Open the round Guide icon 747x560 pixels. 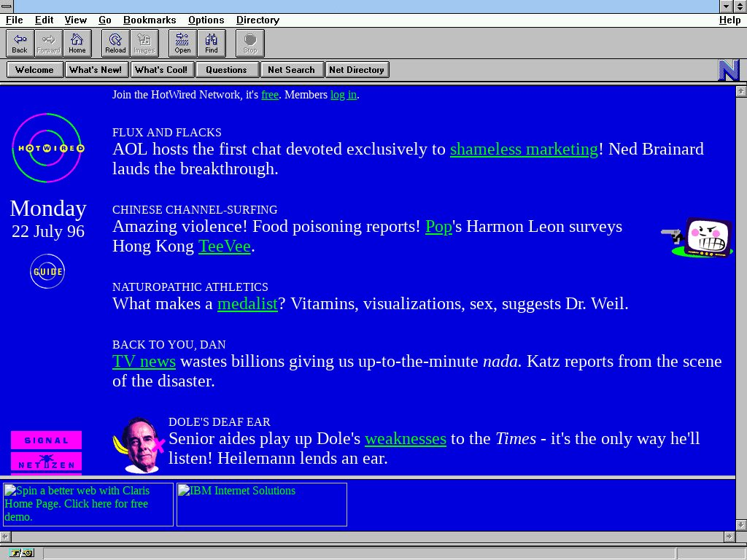(x=47, y=272)
